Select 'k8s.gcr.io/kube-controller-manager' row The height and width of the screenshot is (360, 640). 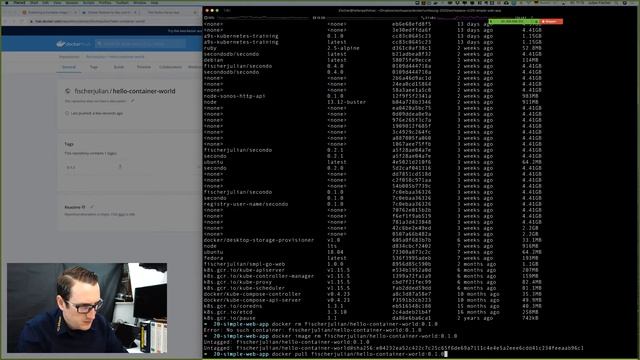tap(372, 276)
